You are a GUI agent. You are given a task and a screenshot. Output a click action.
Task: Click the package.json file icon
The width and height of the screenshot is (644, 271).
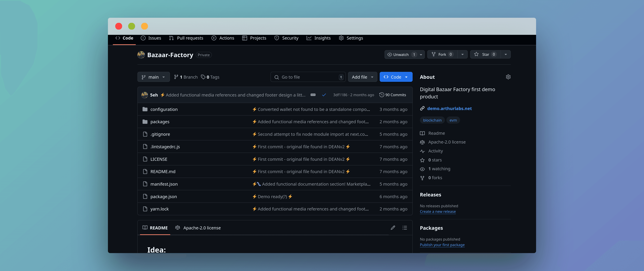tap(145, 196)
